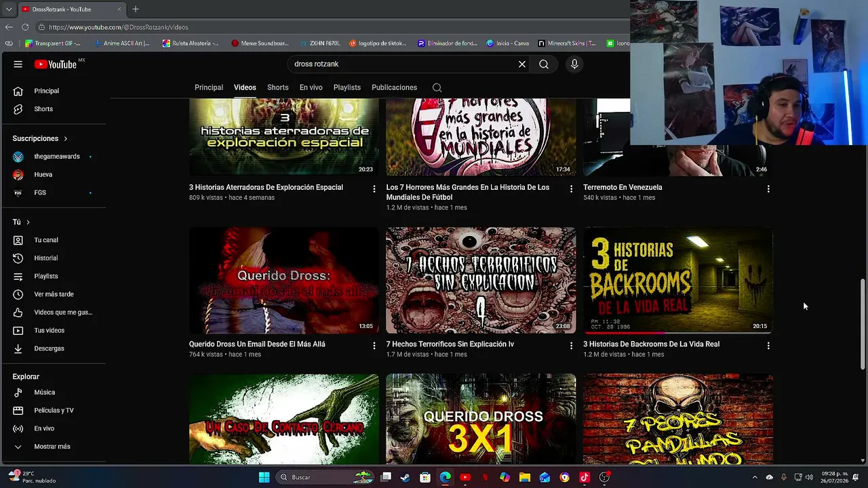The height and width of the screenshot is (488, 868).
Task: Open the tab search dropdown arrow
Action: point(8,9)
